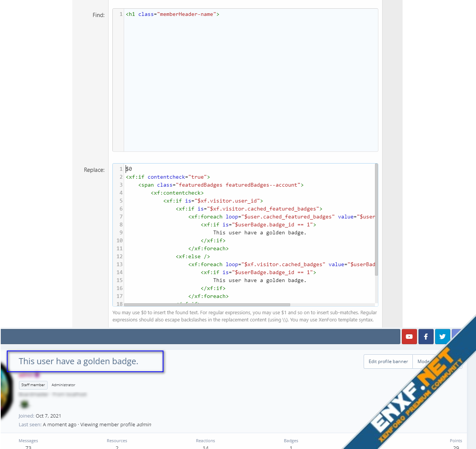Screen dimensions: 476x449
Task: Click line number 12 in Replace editor
Action: coord(120,257)
